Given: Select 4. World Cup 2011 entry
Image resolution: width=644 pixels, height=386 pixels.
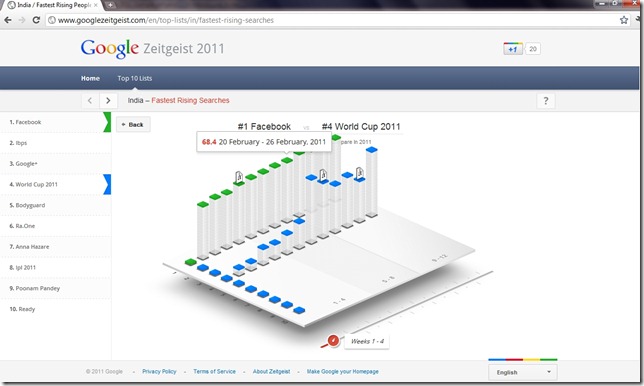Looking at the screenshot, I should click(x=55, y=184).
